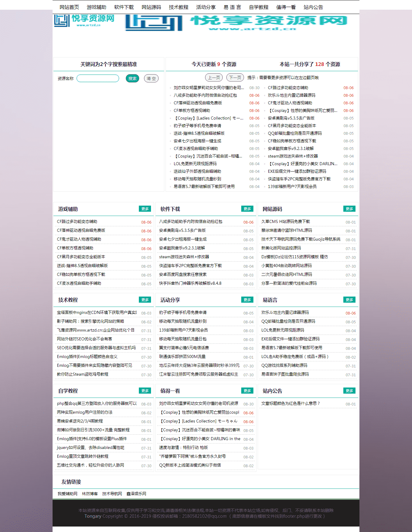412x532 pixels.
Task: Open 更多 for the 活动分享 section
Action: click(x=247, y=300)
